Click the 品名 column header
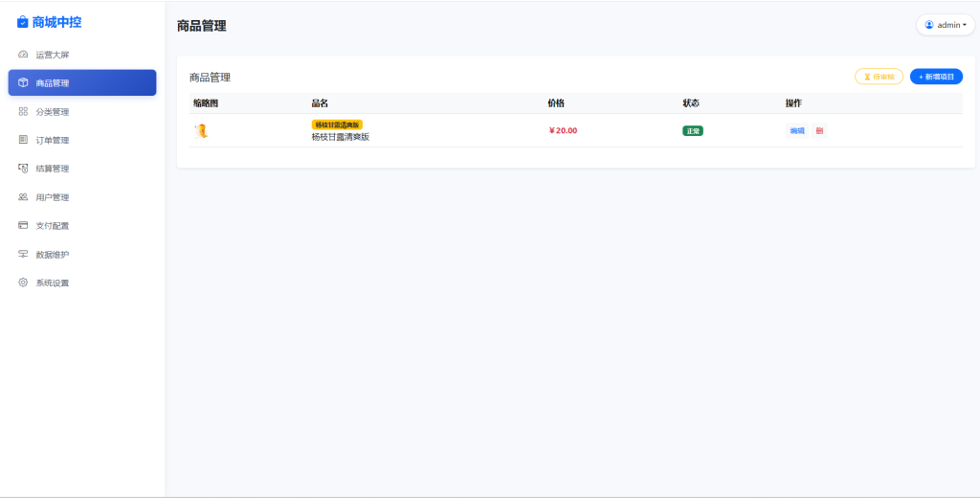980x498 pixels. pos(320,103)
